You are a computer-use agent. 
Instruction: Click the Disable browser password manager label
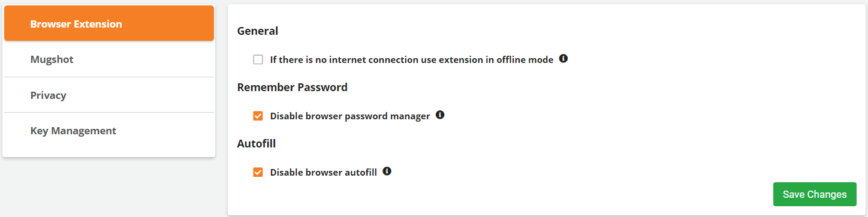click(350, 116)
